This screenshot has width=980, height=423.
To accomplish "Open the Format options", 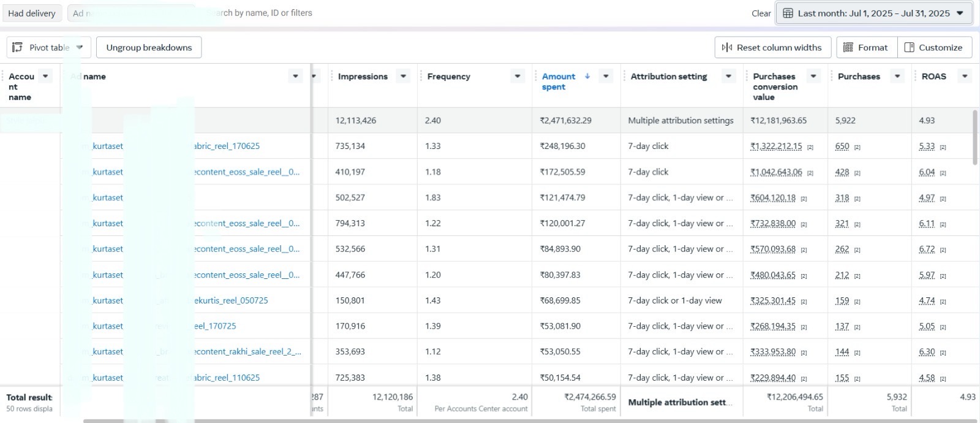I will 866,47.
